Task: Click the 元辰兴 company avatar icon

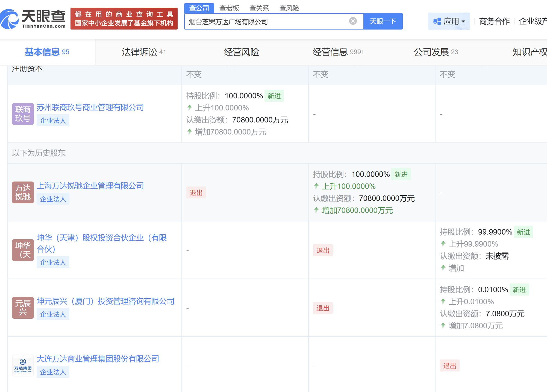Action: tap(23, 308)
